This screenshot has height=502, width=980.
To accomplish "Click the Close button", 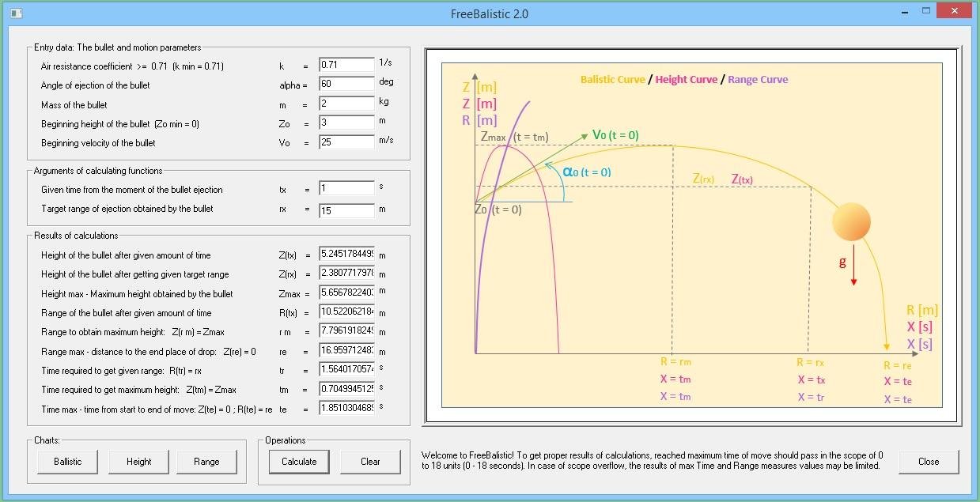I will click(x=928, y=461).
